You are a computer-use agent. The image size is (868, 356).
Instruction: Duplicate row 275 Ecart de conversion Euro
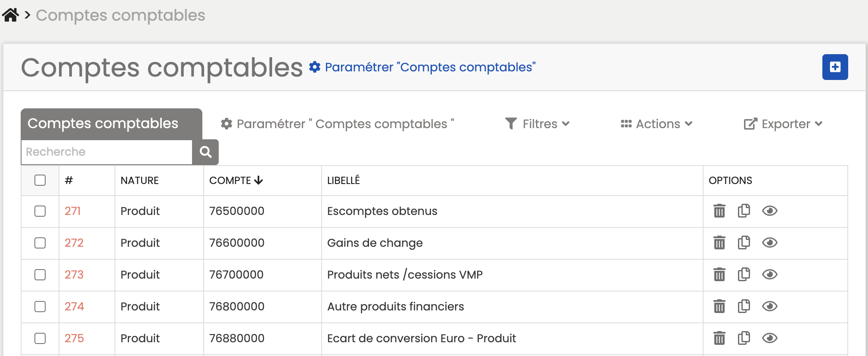click(x=744, y=338)
